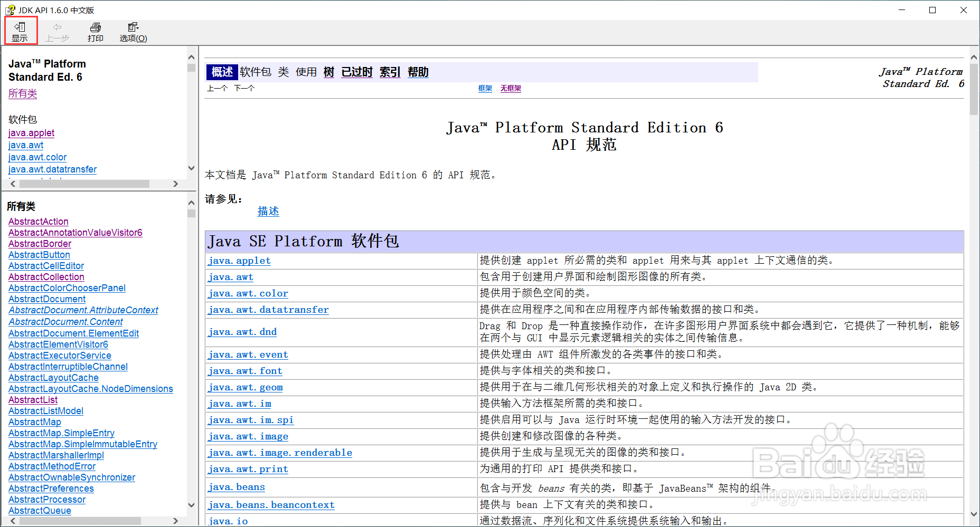Select the 无框架 view link

click(510, 88)
